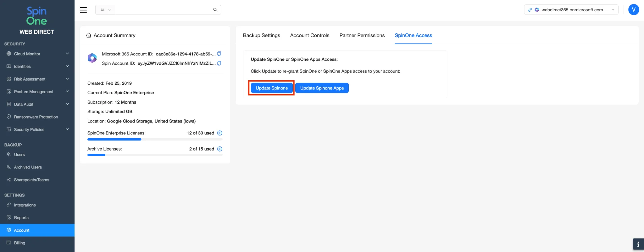Click the Risk Assessment grid icon
644x252 pixels.
[9, 79]
